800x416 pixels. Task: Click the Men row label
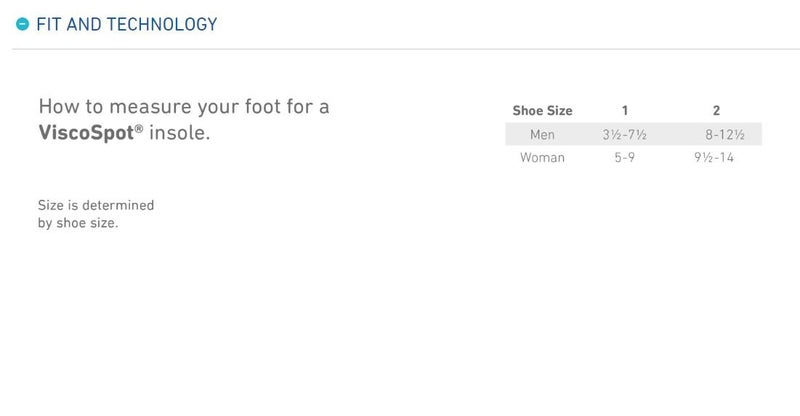[542, 135]
